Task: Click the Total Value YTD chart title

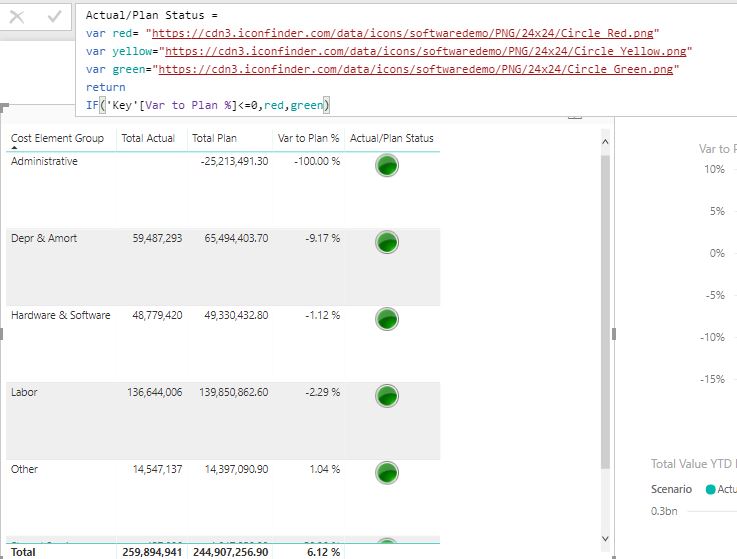Action: pos(694,464)
